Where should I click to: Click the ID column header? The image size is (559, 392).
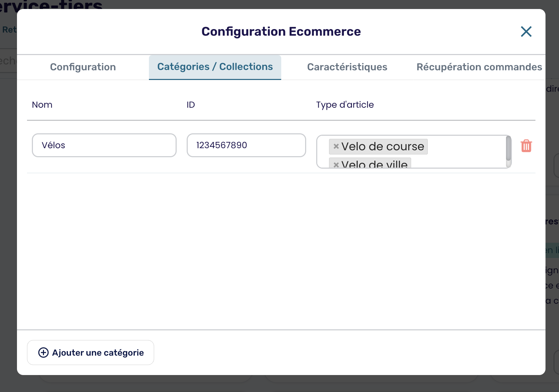click(191, 105)
